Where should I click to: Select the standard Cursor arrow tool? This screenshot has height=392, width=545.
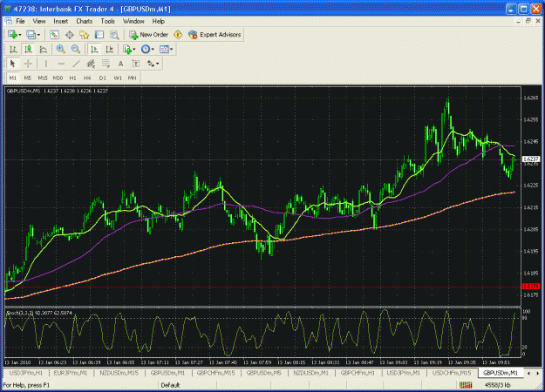click(13, 64)
